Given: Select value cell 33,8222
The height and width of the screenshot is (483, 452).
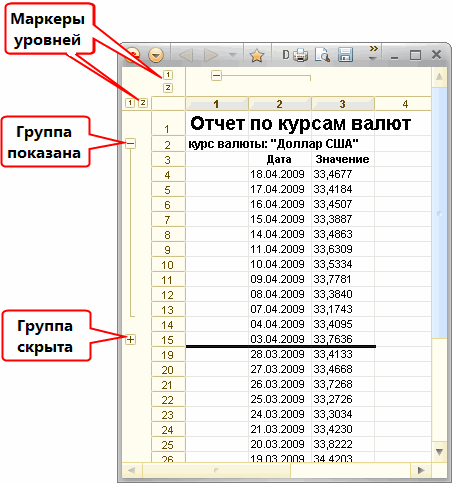Looking at the screenshot, I should (x=343, y=444).
